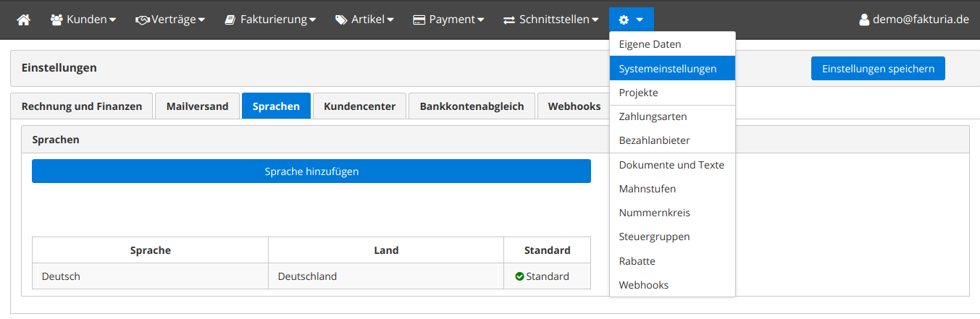Click the home icon in navbar
Image resolution: width=980 pixels, height=319 pixels.
pos(23,20)
